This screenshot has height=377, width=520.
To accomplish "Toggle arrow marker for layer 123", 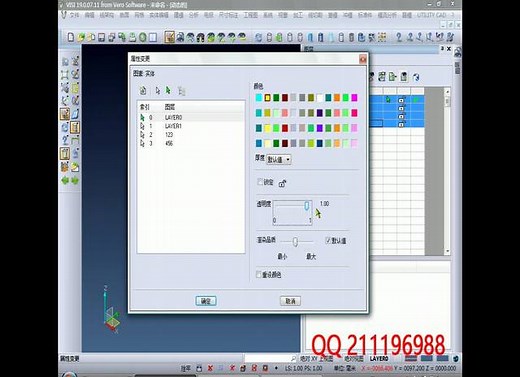I will tap(143, 135).
